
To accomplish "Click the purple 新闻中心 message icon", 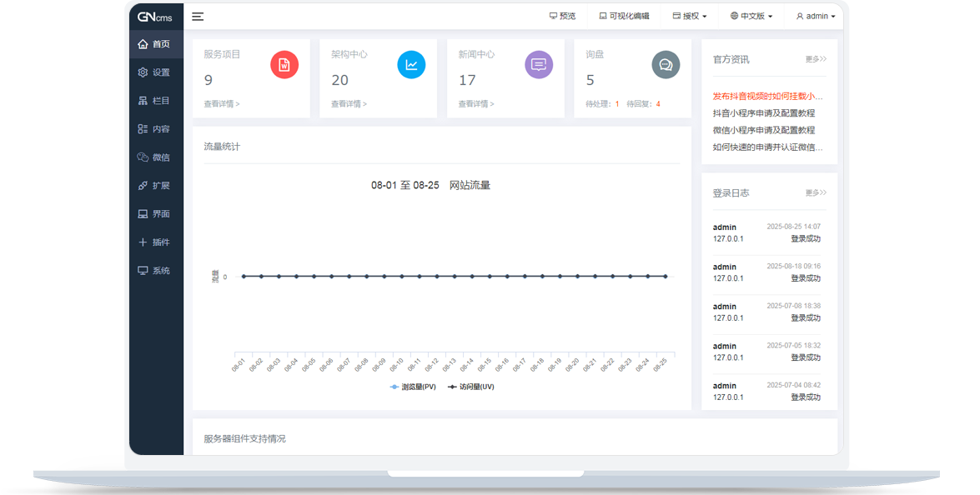I will tap(539, 65).
